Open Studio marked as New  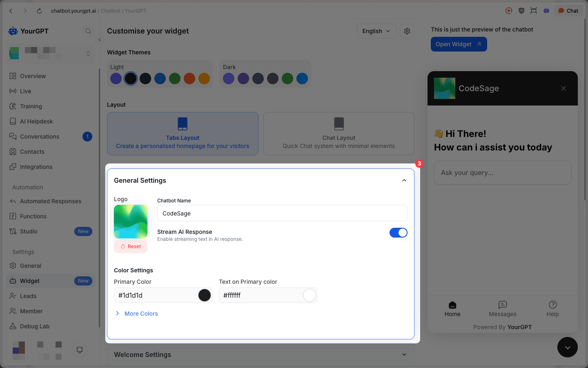click(x=29, y=231)
